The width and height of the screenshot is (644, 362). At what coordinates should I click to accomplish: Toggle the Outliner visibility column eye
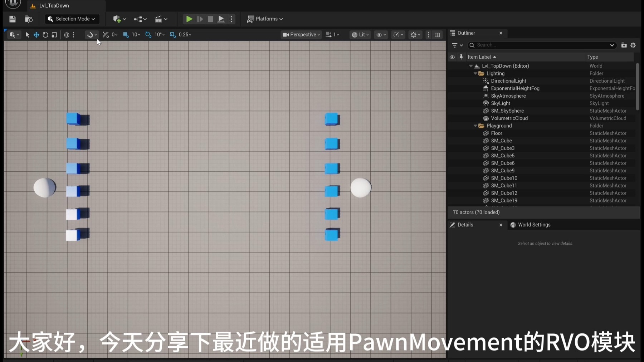[452, 57]
